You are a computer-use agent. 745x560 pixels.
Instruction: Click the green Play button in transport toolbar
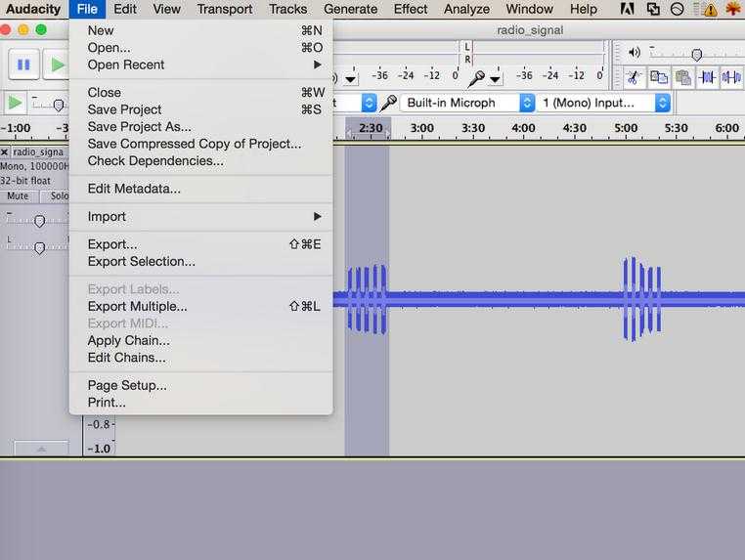click(x=57, y=64)
